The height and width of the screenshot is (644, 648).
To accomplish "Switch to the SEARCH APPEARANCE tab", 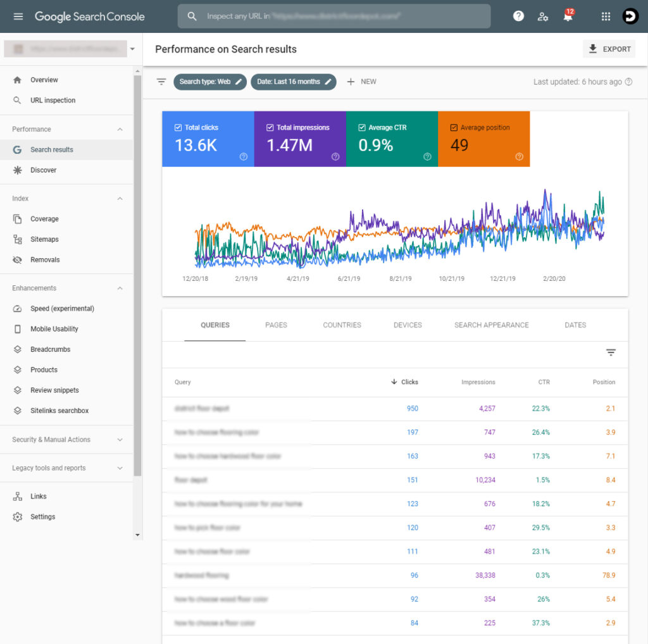I will coord(492,325).
